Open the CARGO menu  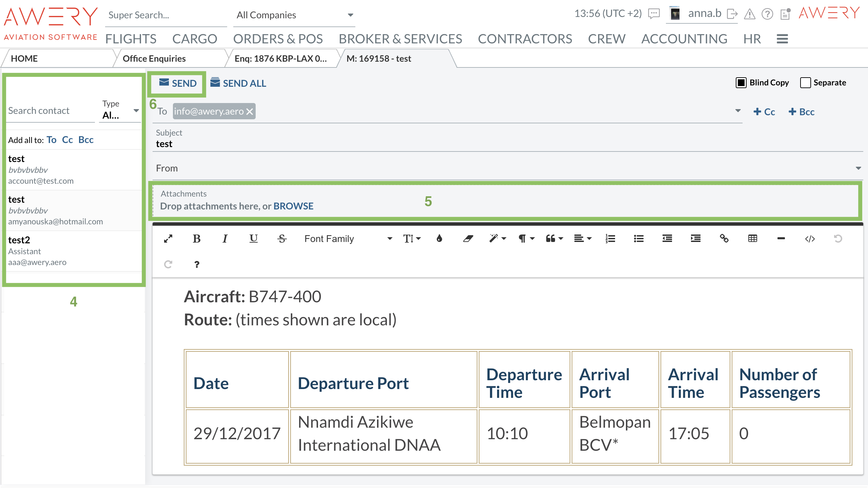[195, 39]
